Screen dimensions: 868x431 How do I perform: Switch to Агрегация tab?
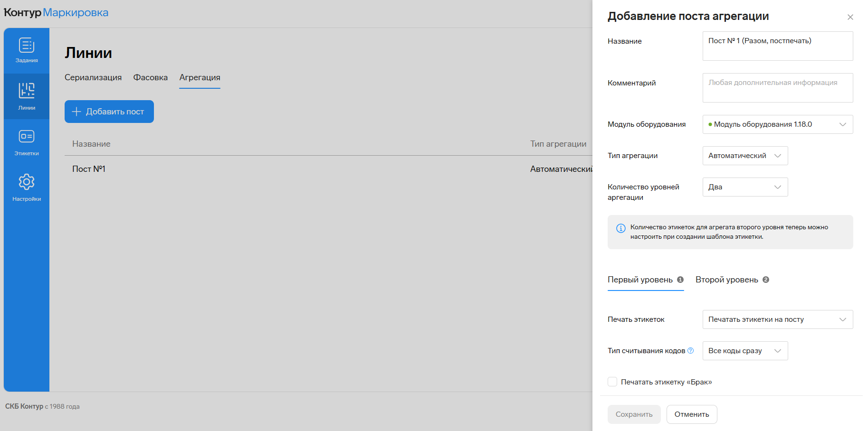pyautogui.click(x=200, y=77)
